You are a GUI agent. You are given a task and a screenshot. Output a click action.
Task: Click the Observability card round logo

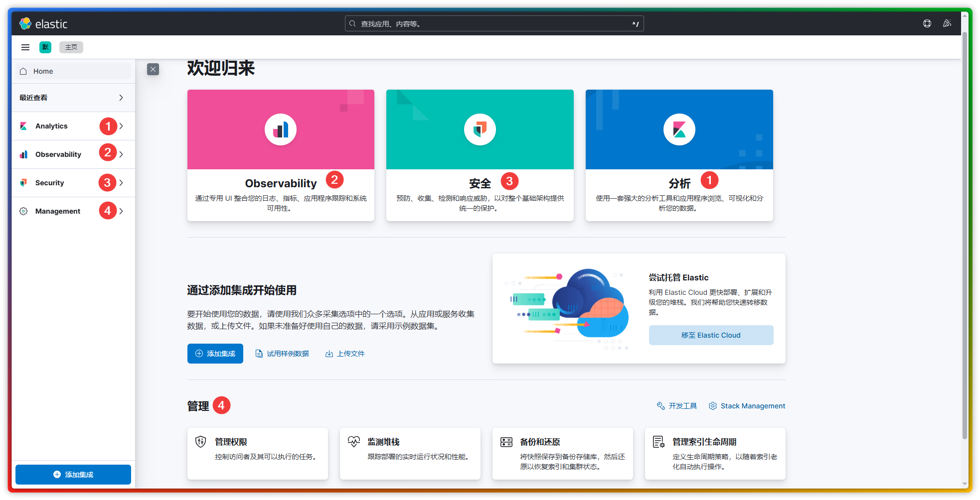point(281,129)
